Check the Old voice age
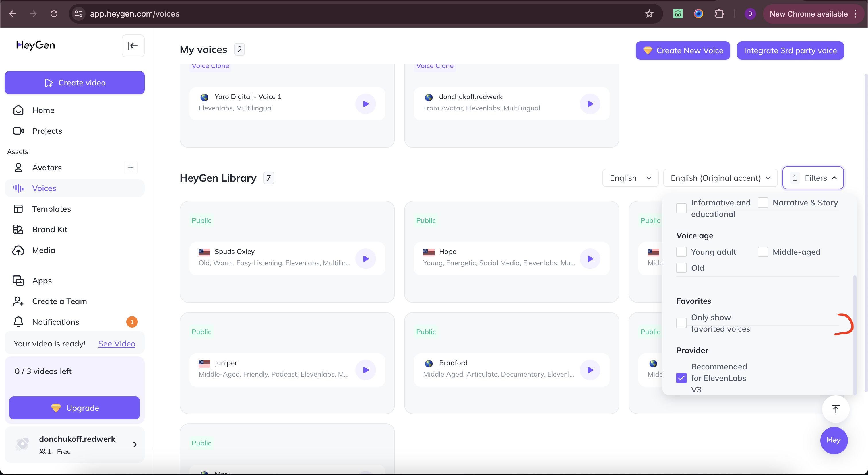 click(x=681, y=268)
